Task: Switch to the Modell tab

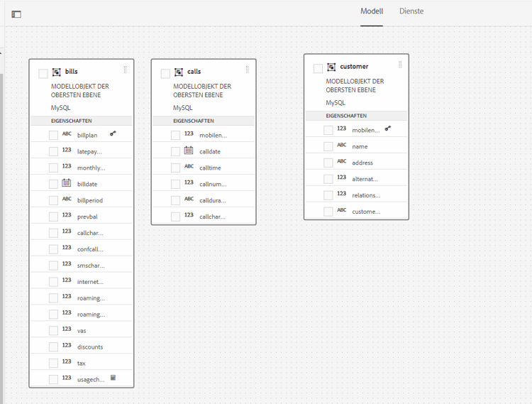Action: point(372,11)
